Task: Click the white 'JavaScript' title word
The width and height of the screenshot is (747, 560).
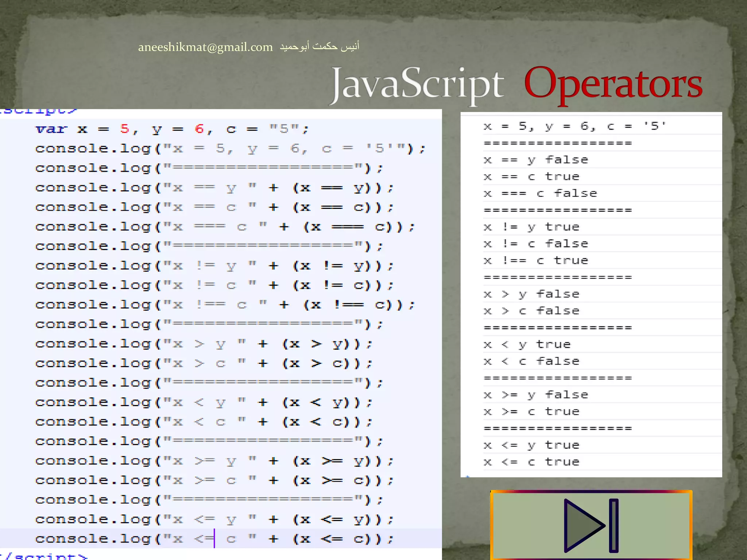Action: 417,85
